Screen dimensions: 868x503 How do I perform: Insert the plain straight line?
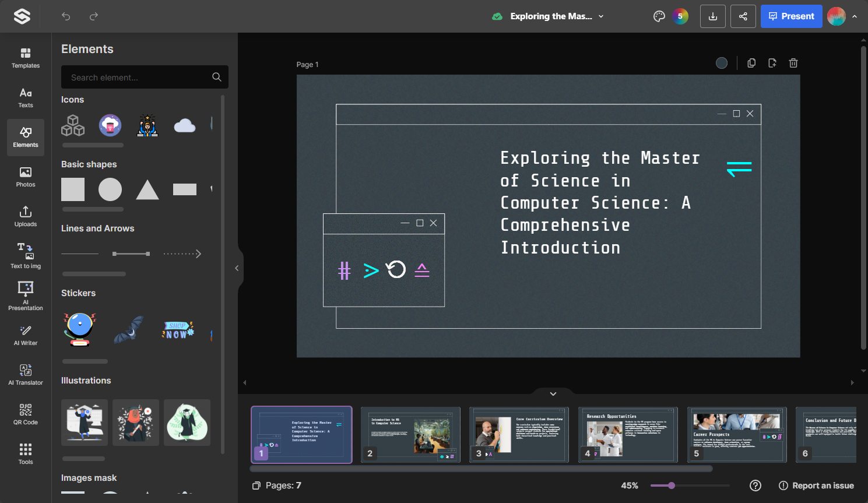pos(80,254)
